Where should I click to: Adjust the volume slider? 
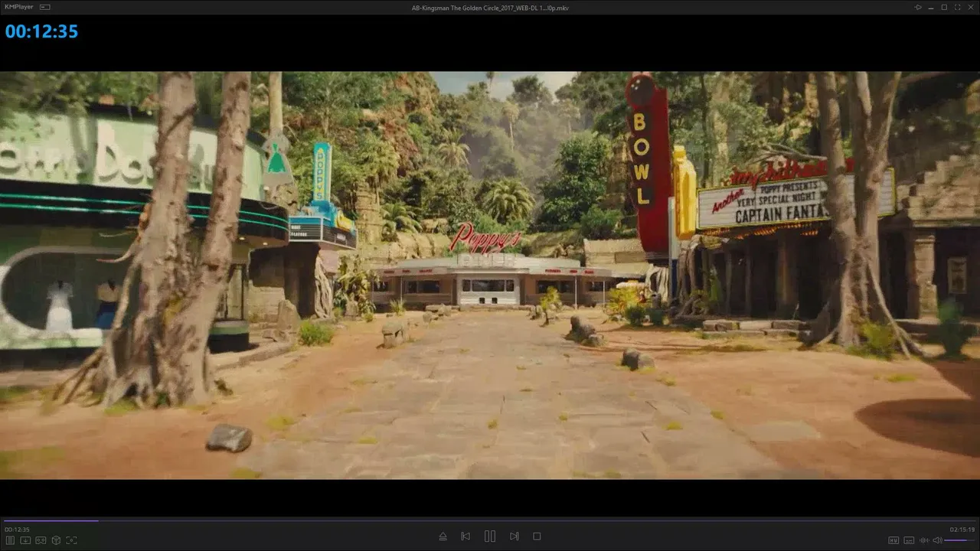(960, 540)
